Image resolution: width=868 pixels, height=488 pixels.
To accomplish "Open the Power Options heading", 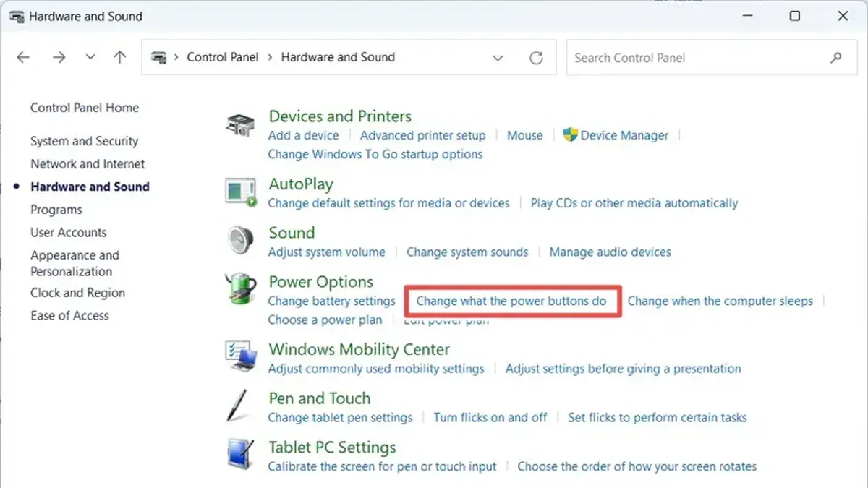I will click(x=321, y=282).
